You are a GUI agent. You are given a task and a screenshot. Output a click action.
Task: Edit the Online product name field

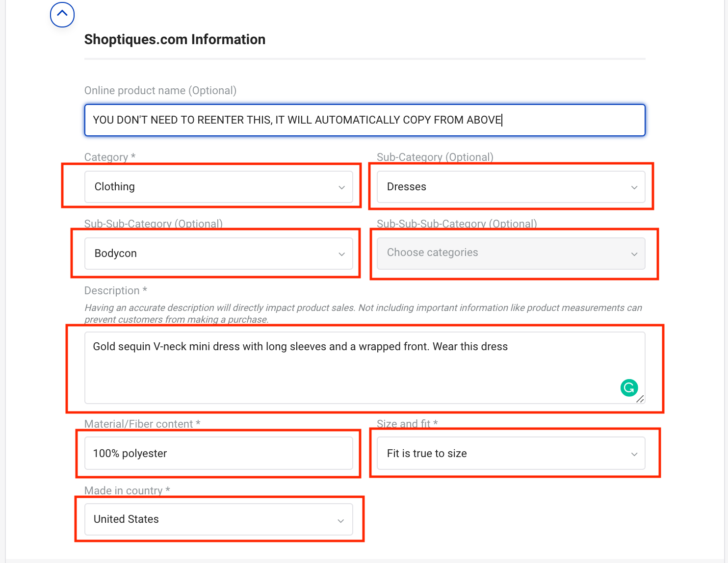coord(365,120)
